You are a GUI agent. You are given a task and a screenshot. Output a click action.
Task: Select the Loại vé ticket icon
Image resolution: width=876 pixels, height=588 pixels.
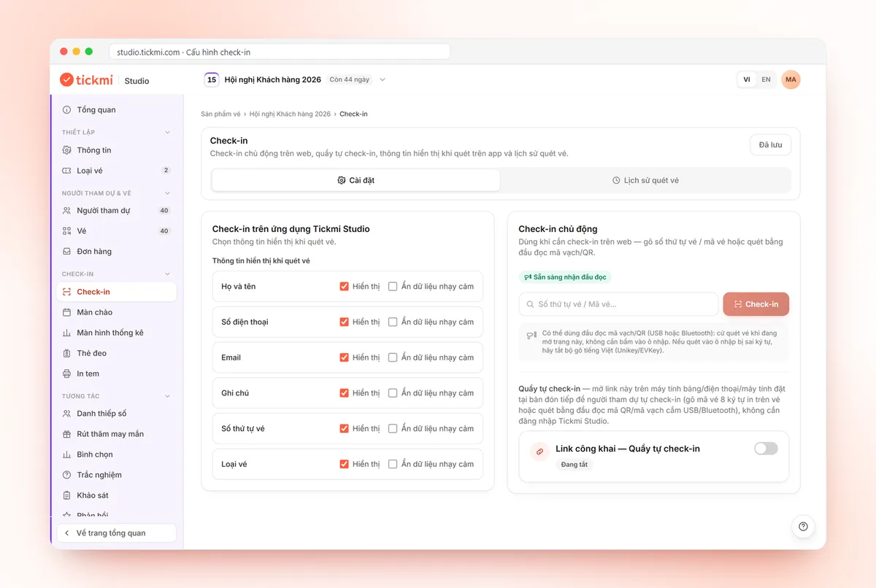pos(67,171)
